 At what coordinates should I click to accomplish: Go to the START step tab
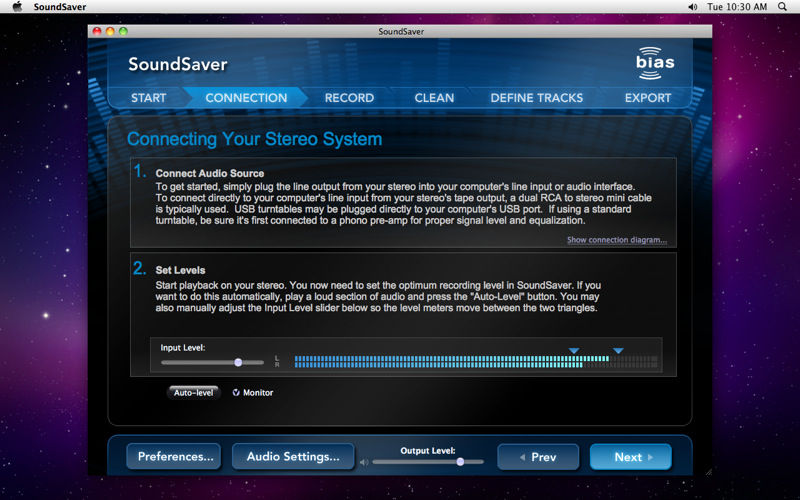(148, 98)
